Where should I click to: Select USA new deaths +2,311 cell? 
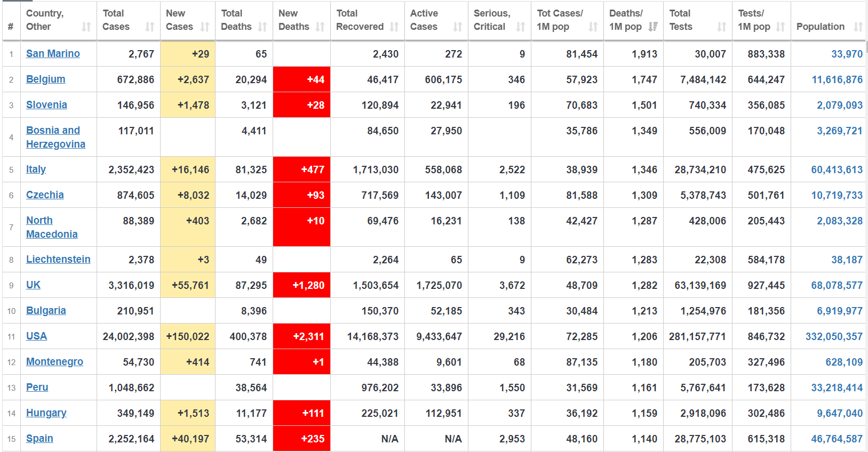tap(301, 336)
